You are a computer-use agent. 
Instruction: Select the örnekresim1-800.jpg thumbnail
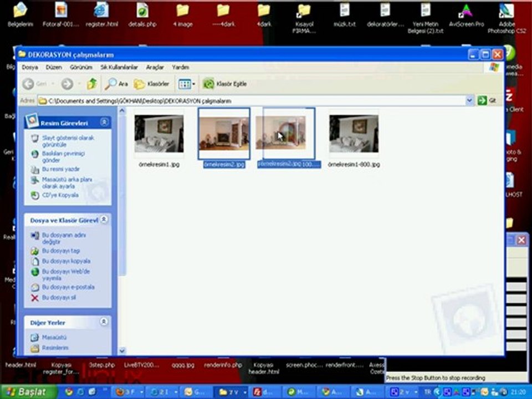click(354, 134)
